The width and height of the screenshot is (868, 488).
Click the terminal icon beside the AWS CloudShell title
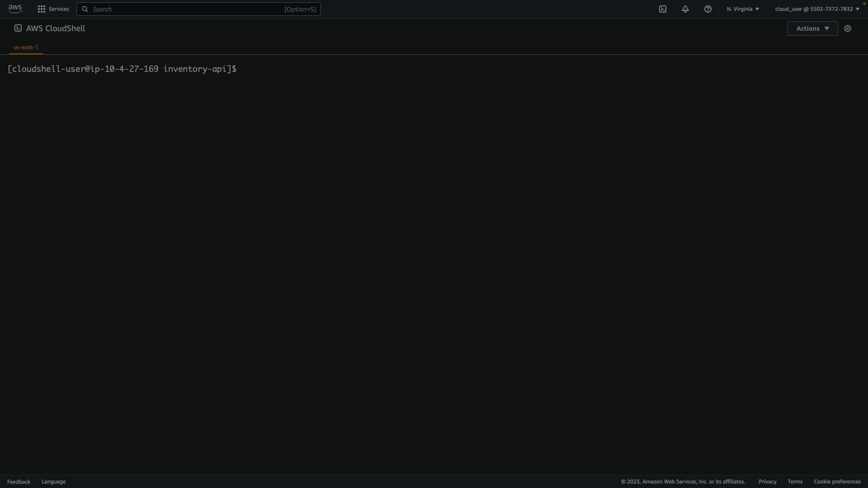18,28
